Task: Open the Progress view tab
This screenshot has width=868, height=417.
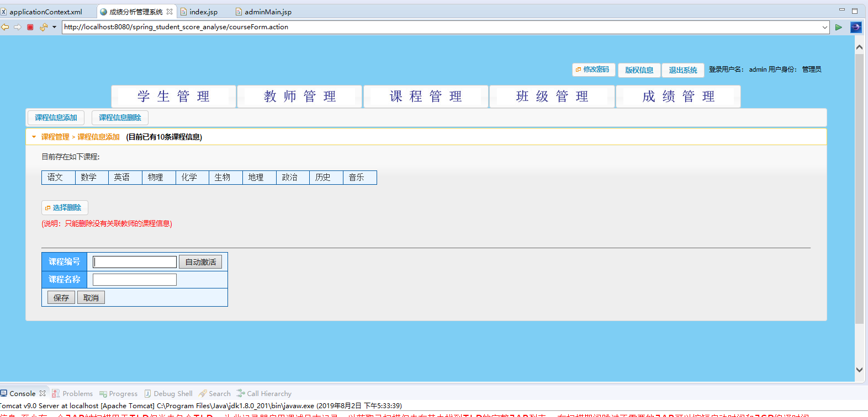Action: coord(119,394)
